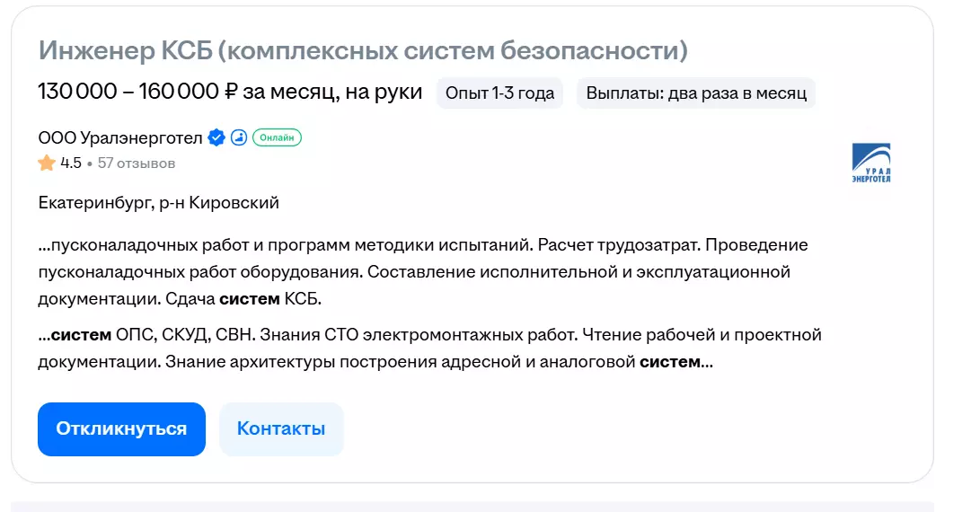Viewport: 980px width, 512px height.
Task: Click the 4.5 rating value
Action: point(71,163)
